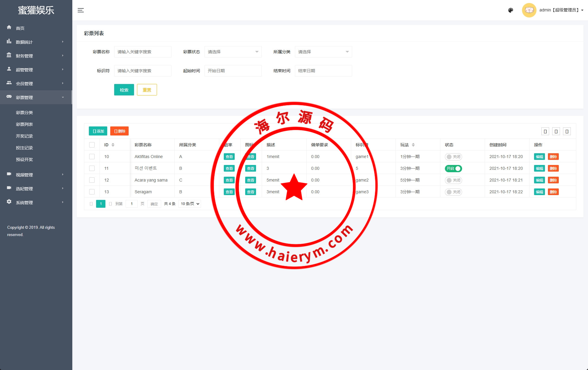The width and height of the screenshot is (588, 370).
Task: Open the theme color palette icon
Action: coord(511,10)
